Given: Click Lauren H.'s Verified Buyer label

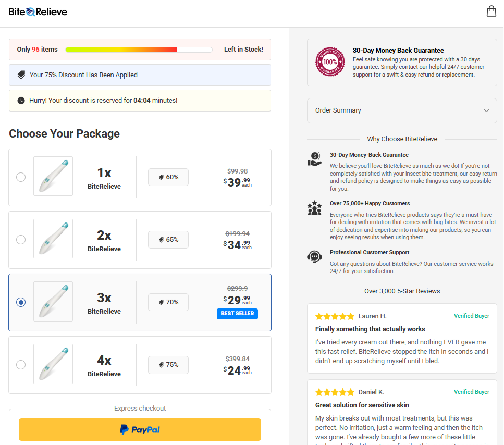Looking at the screenshot, I should (x=471, y=316).
